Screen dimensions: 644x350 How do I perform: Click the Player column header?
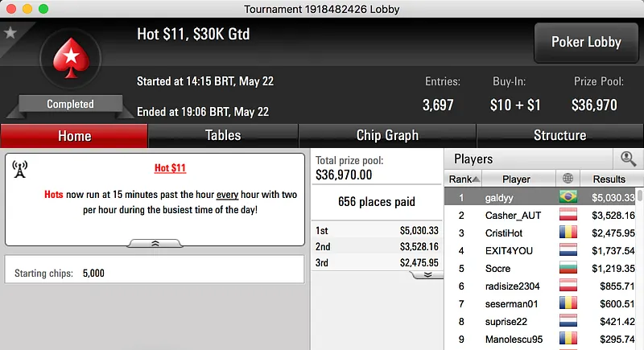516,179
